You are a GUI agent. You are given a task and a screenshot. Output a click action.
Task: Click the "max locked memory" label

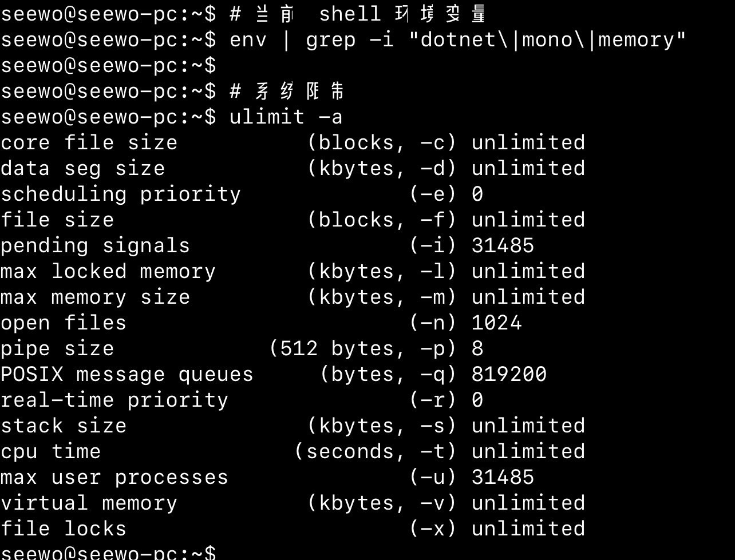pyautogui.click(x=108, y=272)
